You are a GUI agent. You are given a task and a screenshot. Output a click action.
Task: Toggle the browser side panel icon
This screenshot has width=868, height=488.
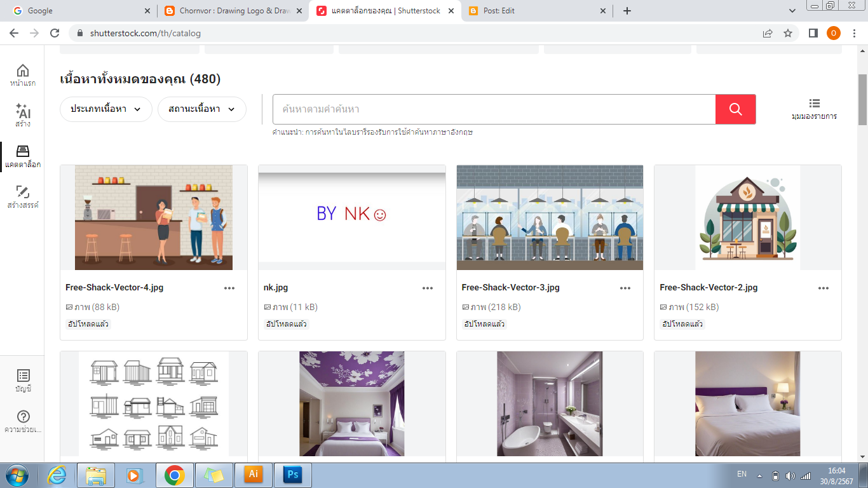click(x=813, y=33)
